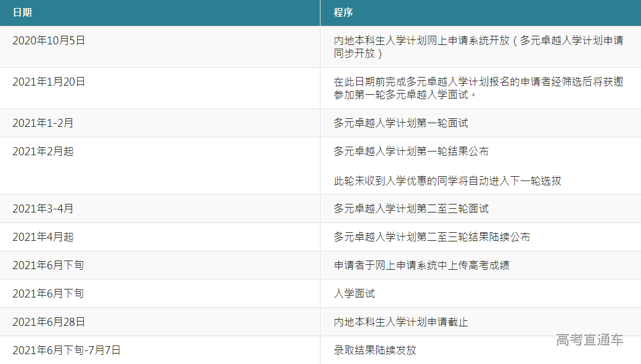Select the 2021年3-4月 date cell

[43, 209]
